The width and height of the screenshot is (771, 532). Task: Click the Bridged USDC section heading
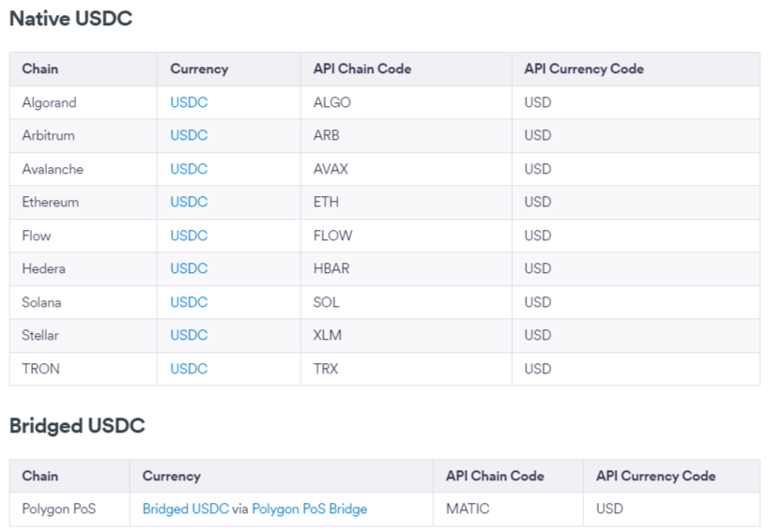[77, 426]
